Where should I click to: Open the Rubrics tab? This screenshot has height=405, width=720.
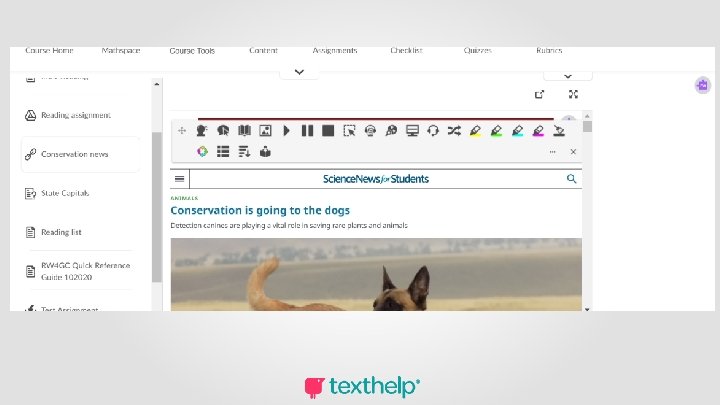pos(549,51)
